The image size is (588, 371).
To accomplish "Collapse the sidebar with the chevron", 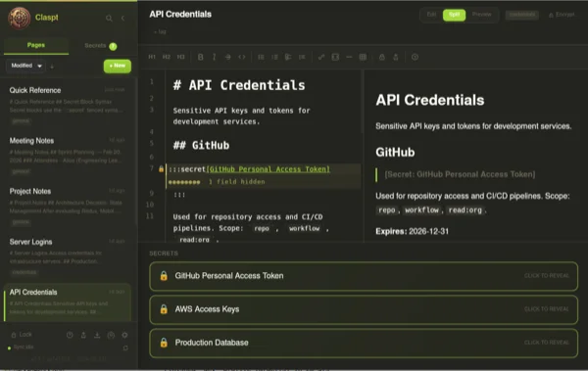I will click(123, 18).
